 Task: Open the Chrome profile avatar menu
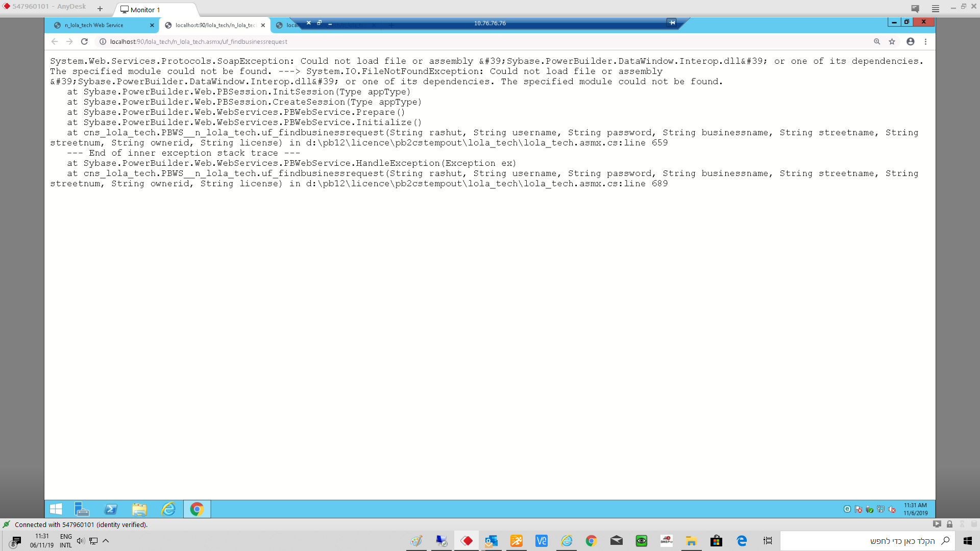[911, 41]
